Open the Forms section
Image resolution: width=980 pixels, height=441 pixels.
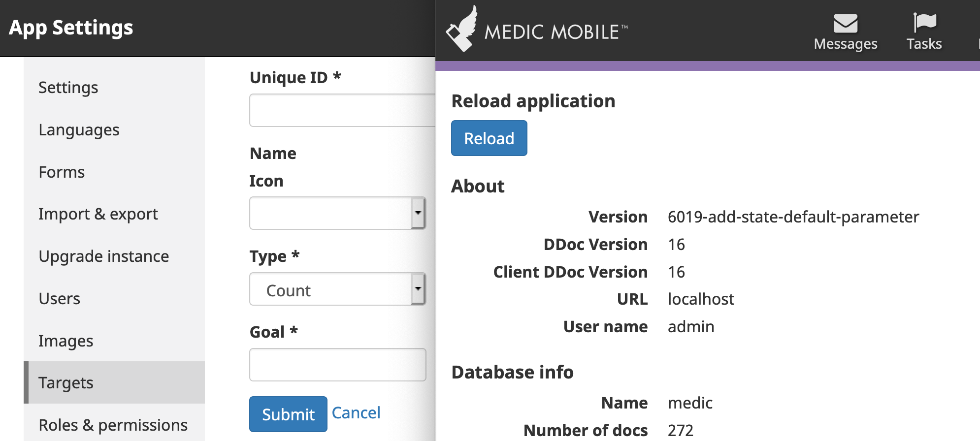pos(114,172)
